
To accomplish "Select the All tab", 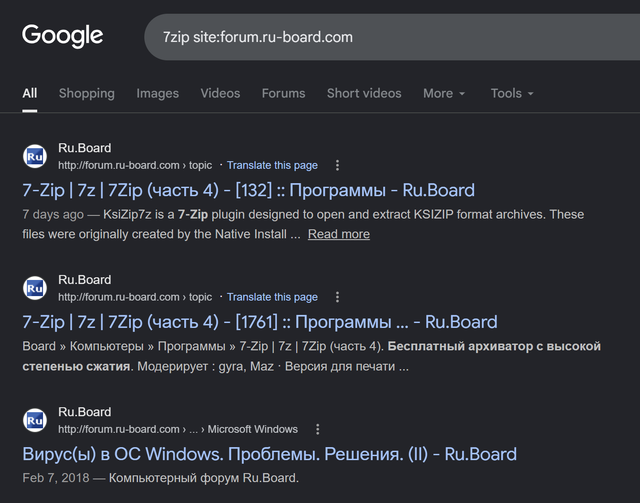I will click(x=29, y=93).
